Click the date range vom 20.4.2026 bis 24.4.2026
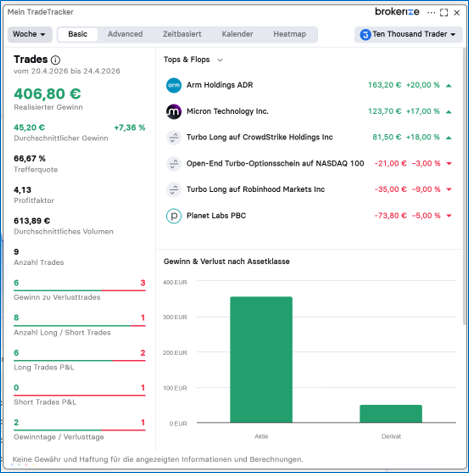The image size is (469, 473). [x=67, y=71]
